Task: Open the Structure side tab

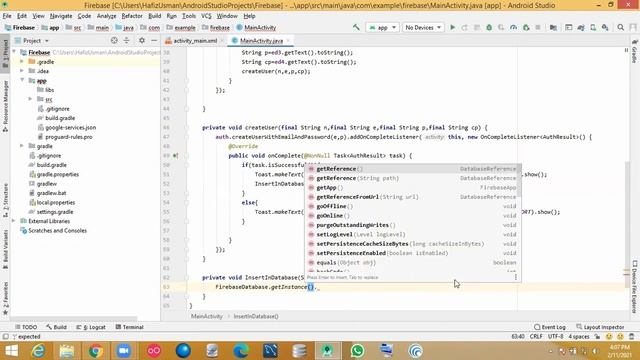Action: pos(5,201)
